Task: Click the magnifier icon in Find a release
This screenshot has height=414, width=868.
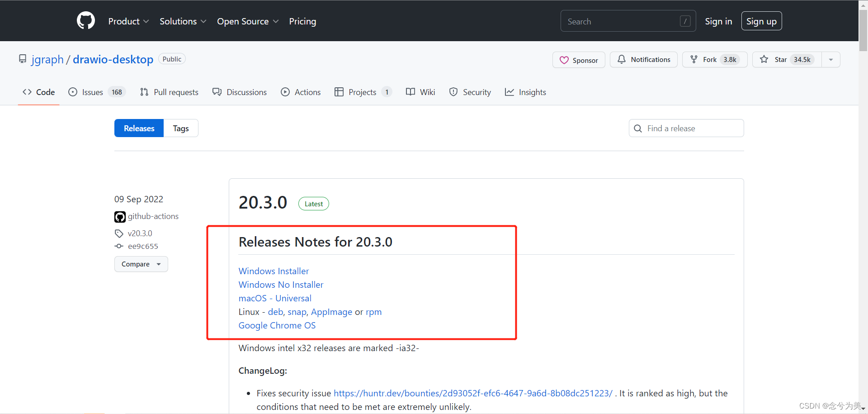Action: pyautogui.click(x=638, y=128)
